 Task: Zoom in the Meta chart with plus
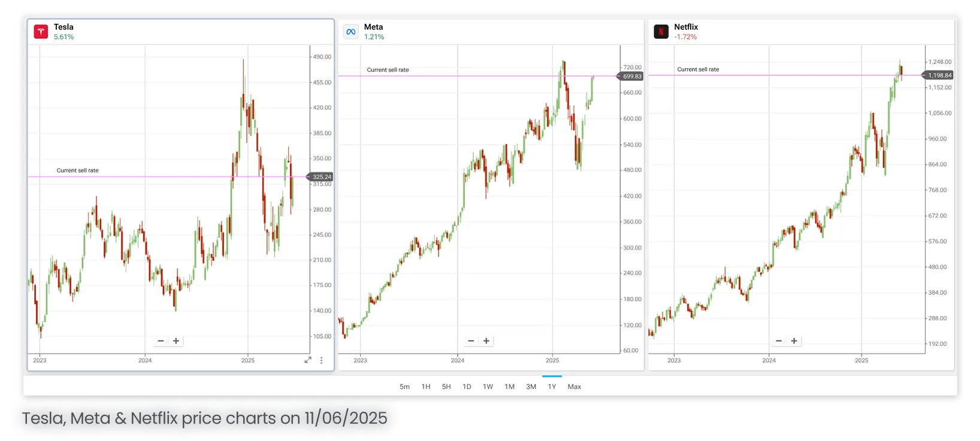pos(486,341)
